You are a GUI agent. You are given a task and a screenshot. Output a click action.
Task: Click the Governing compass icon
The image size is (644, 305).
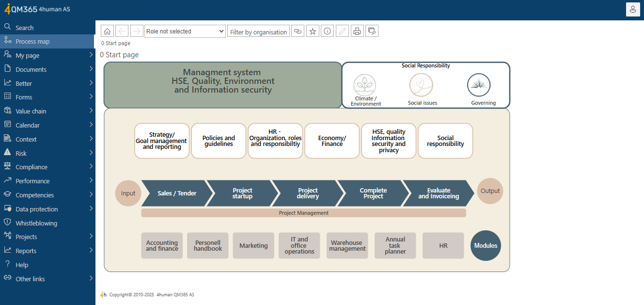pyautogui.click(x=479, y=85)
